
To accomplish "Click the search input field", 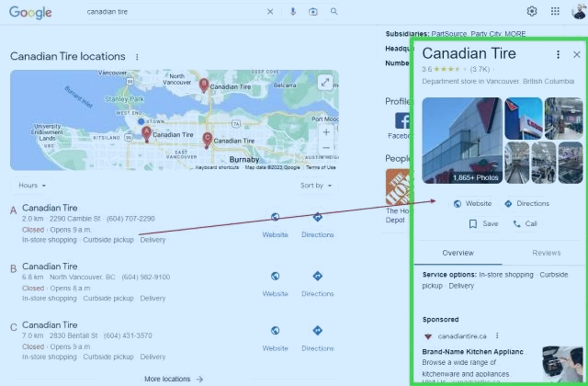I will coord(173,12).
